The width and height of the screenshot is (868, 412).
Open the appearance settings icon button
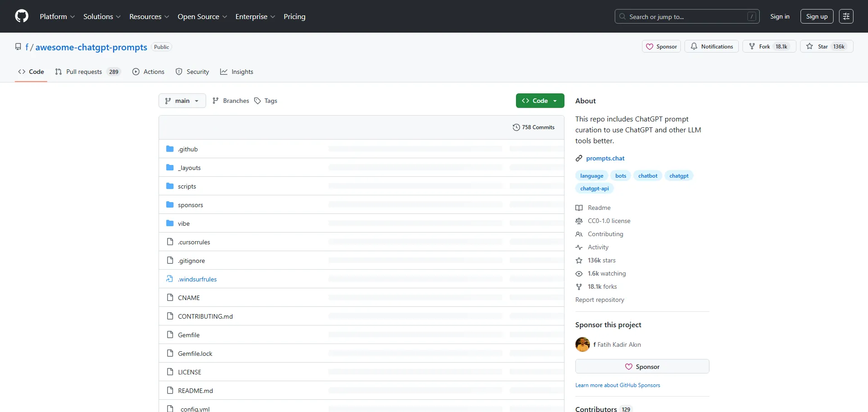click(846, 16)
